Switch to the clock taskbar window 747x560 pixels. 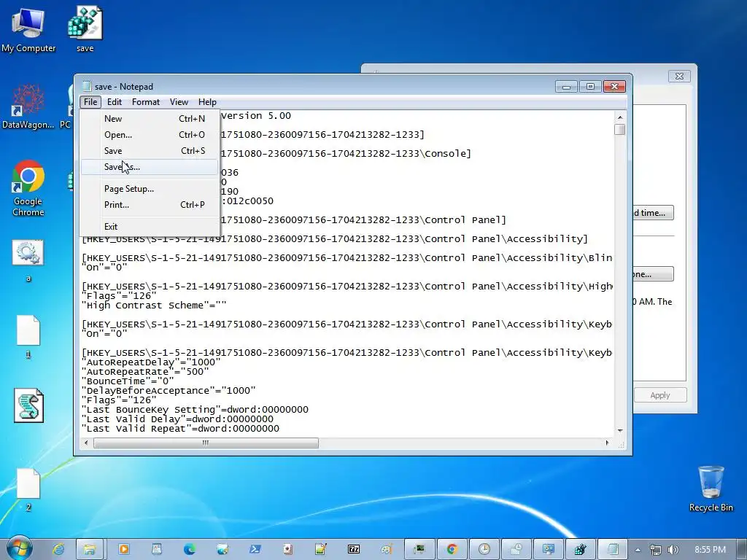[484, 550]
